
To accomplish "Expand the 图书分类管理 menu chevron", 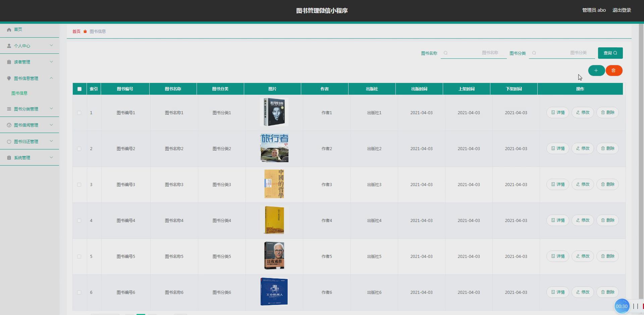I will 51,108.
